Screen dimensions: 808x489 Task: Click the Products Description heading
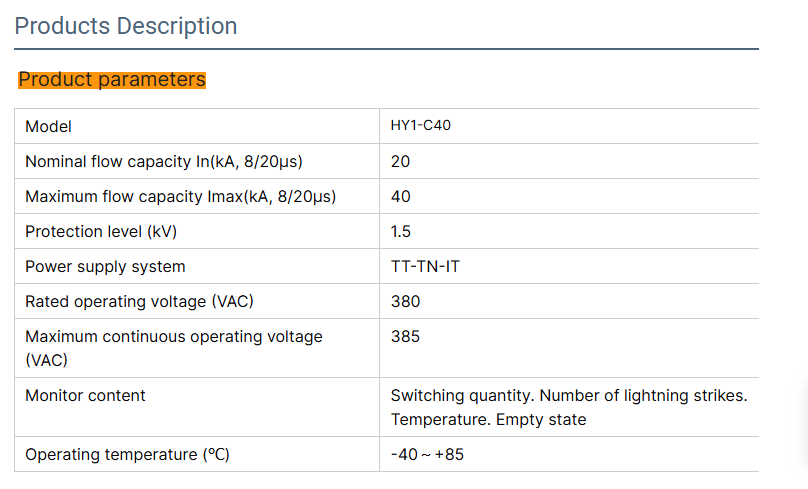click(126, 26)
